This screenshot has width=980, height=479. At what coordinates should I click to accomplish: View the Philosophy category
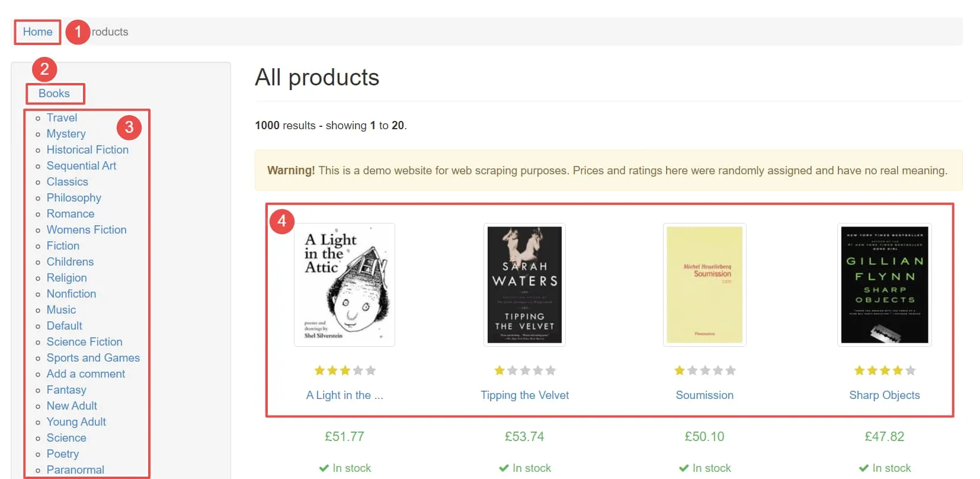click(73, 198)
